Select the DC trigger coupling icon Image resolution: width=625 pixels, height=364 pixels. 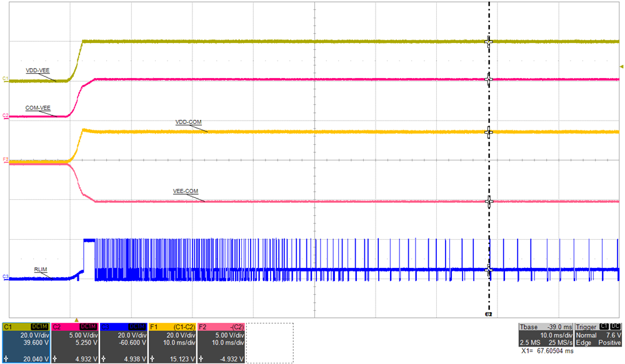(x=615, y=326)
